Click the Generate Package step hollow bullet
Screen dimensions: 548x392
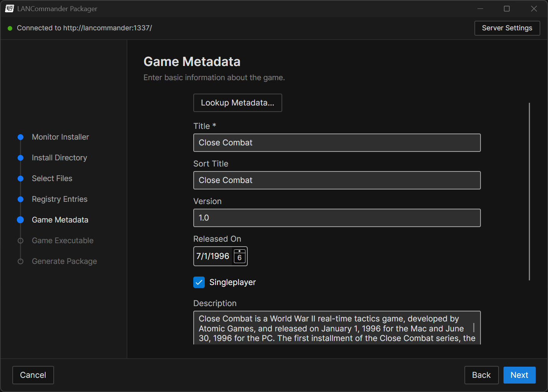click(21, 261)
